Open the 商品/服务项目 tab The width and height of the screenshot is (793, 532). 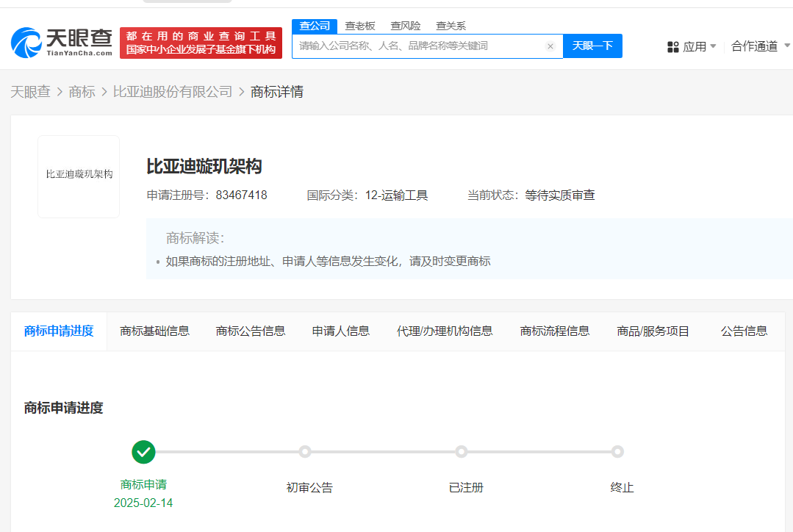coord(653,331)
